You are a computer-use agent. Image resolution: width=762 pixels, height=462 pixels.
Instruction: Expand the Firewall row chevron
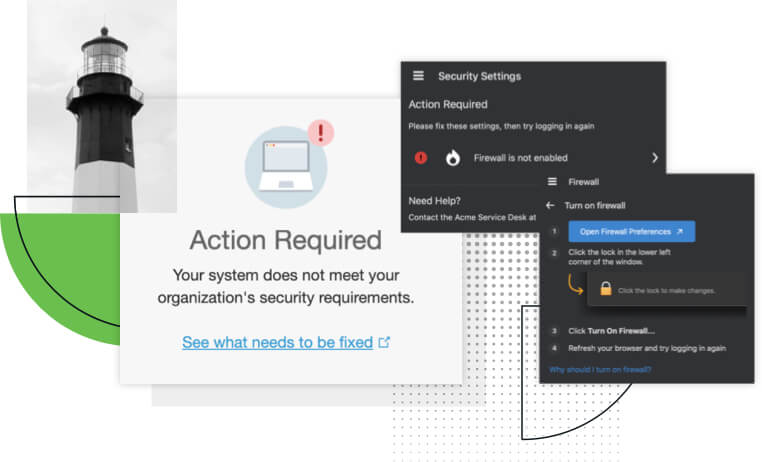coord(655,157)
